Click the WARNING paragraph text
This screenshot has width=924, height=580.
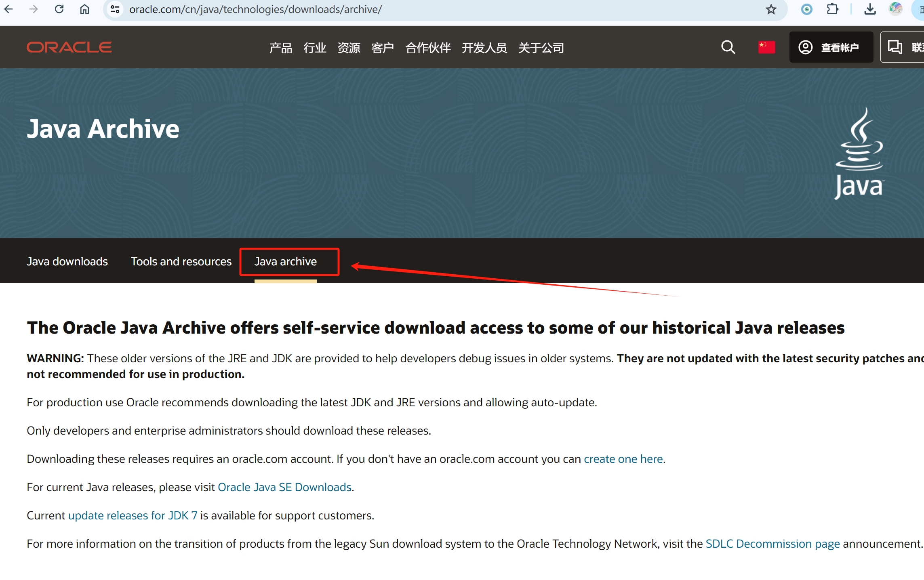tap(475, 366)
